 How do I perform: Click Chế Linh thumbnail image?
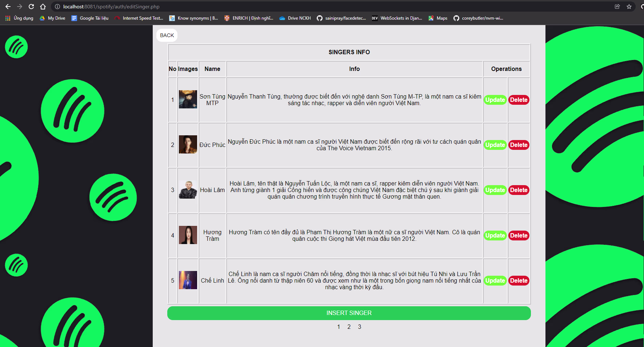[x=188, y=280]
